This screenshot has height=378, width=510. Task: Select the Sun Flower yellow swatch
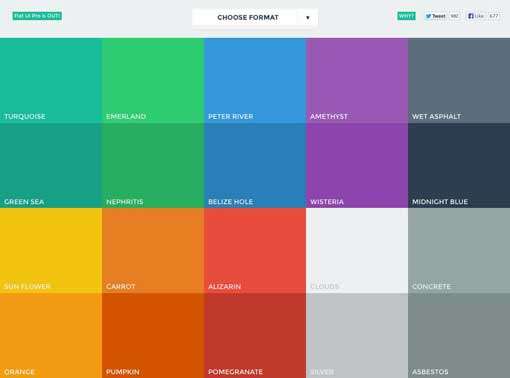(51, 251)
